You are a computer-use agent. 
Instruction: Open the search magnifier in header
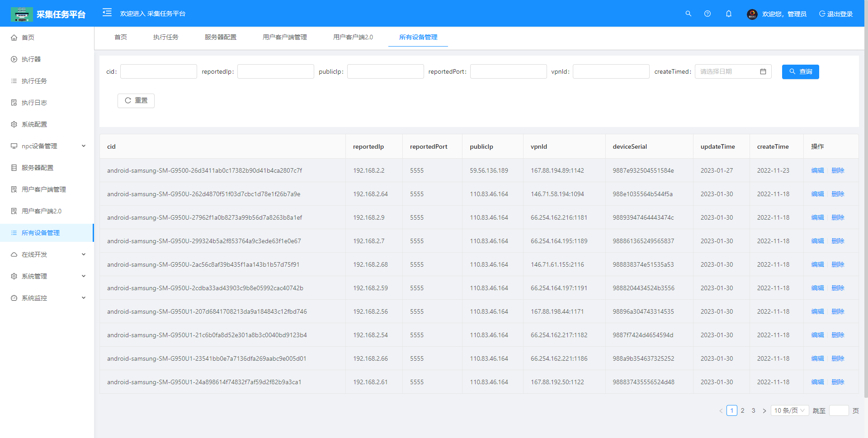point(689,14)
